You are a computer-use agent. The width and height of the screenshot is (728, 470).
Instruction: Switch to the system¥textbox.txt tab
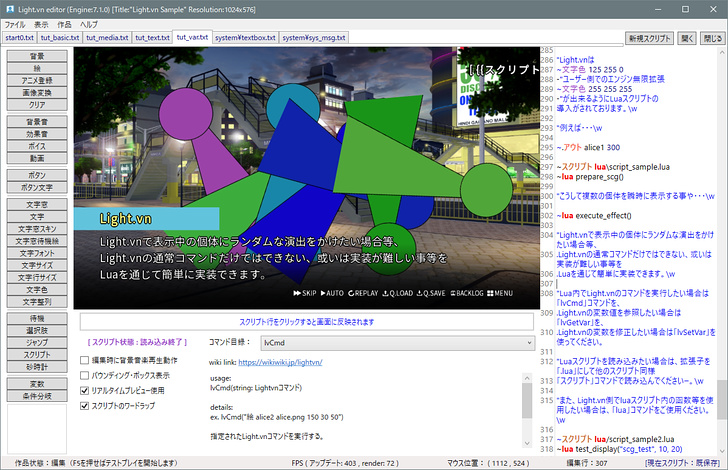(245, 38)
